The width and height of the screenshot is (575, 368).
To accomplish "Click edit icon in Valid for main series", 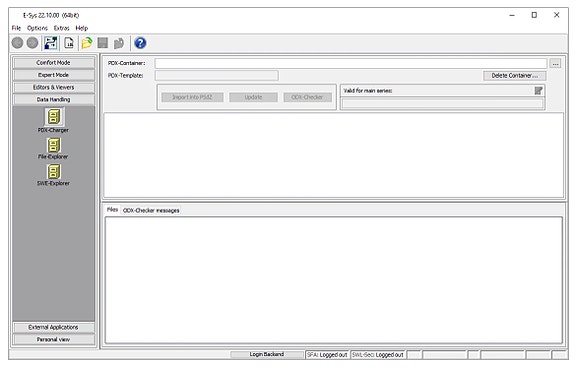I will click(x=538, y=91).
